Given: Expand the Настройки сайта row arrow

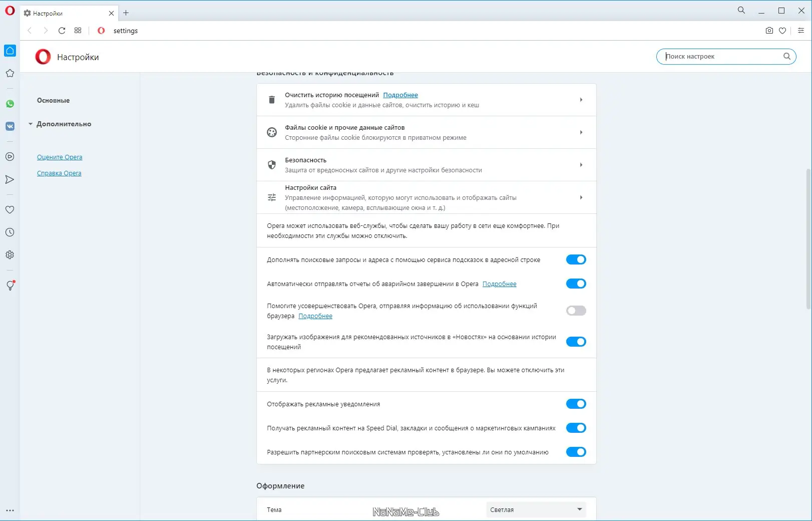Looking at the screenshot, I should pyautogui.click(x=581, y=197).
